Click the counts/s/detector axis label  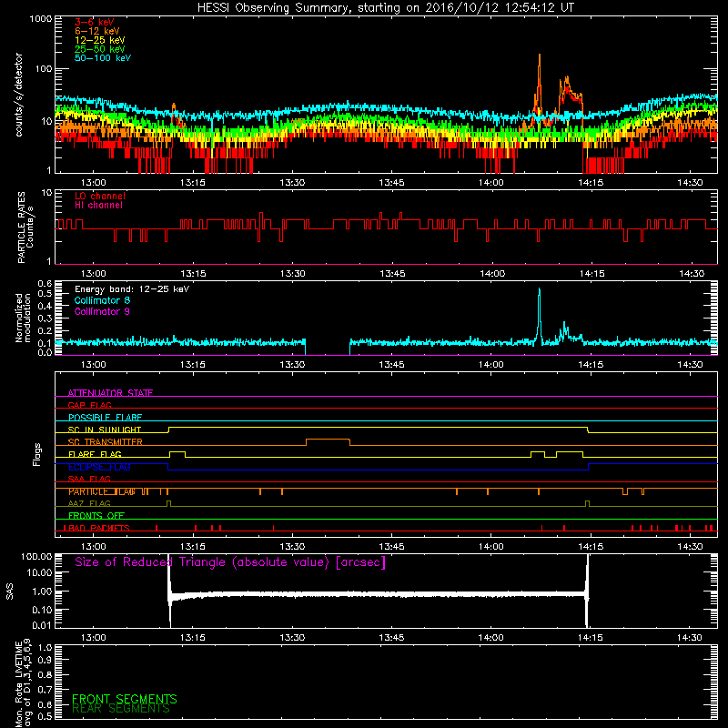[x=18, y=95]
